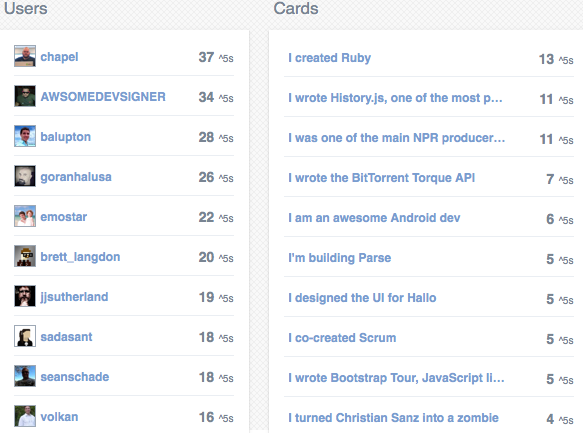Click 'I am an awesome Android dev'
This screenshot has height=433, width=583.
[x=374, y=218]
